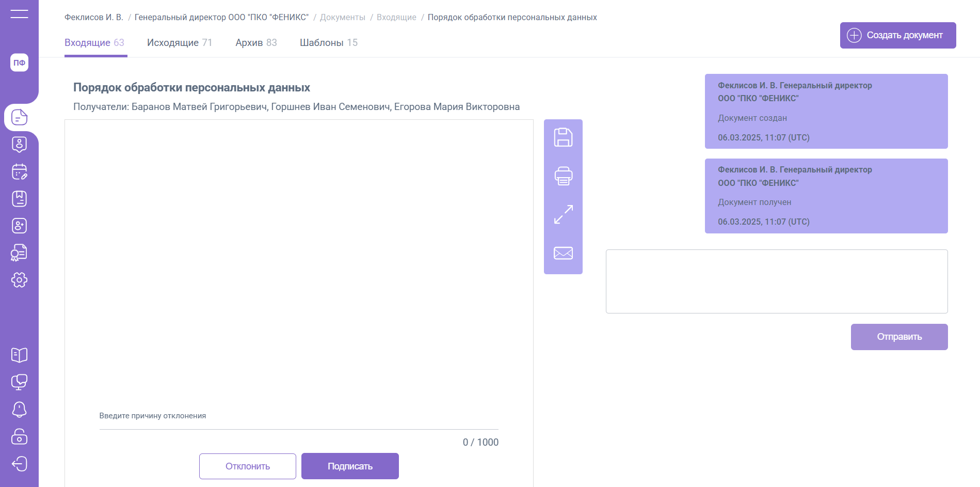980x487 pixels.
Task: Click the envelope mail icon
Action: click(x=563, y=253)
